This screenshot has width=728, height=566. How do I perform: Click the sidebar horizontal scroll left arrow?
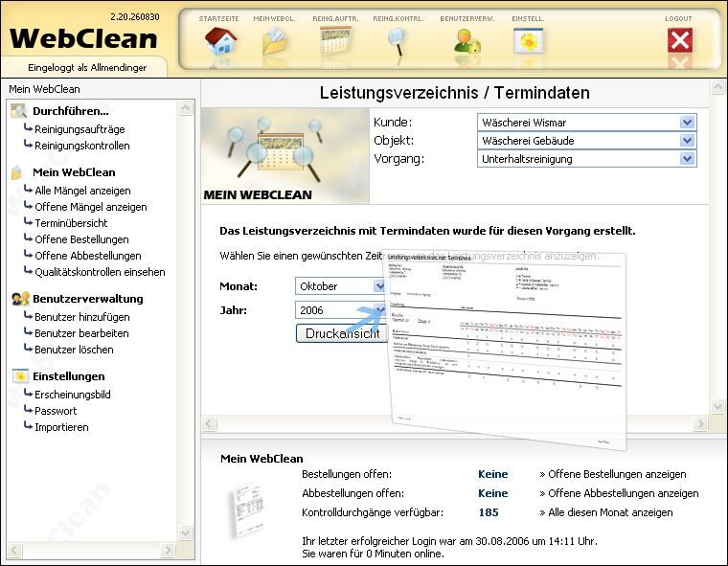click(x=14, y=551)
